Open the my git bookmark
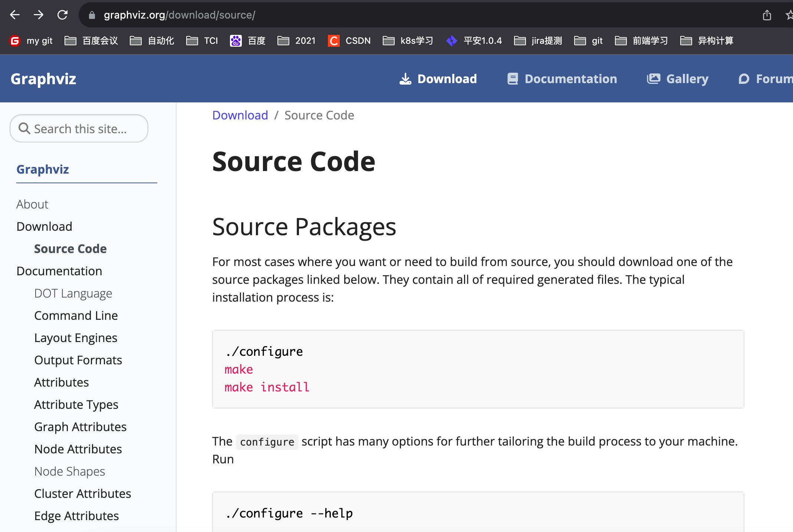Image resolution: width=793 pixels, height=532 pixels. (x=31, y=41)
